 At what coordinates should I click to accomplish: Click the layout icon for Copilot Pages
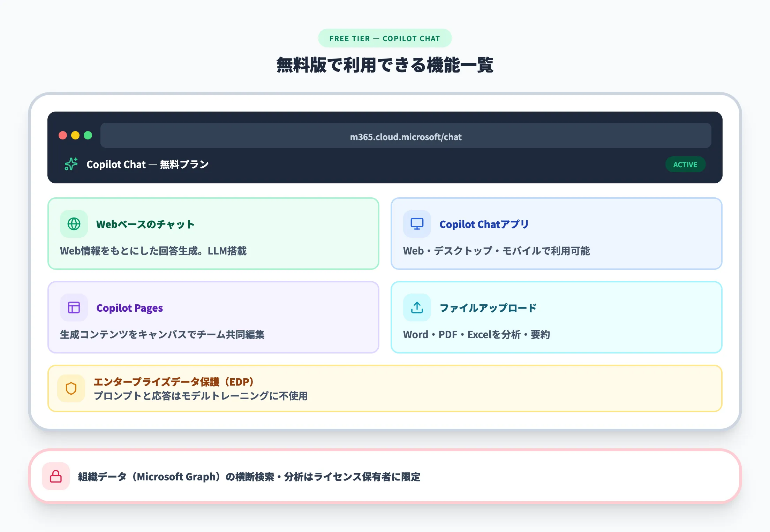[74, 307]
